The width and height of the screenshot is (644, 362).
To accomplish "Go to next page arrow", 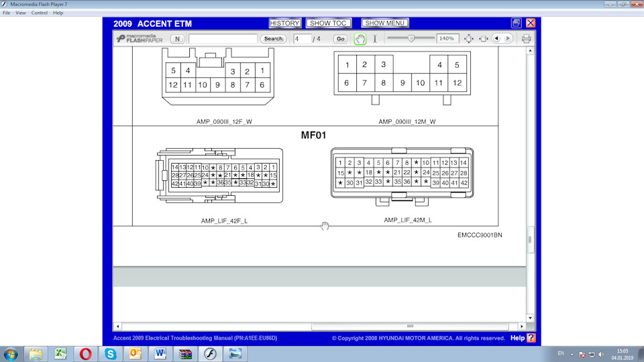I will click(508, 39).
